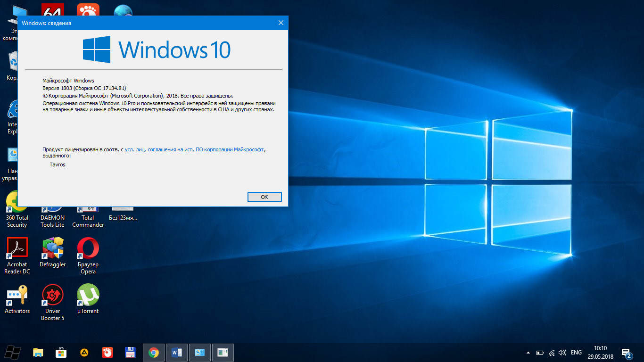The height and width of the screenshot is (362, 644).
Task: Launch Microsoft Store from the taskbar
Action: click(x=61, y=352)
